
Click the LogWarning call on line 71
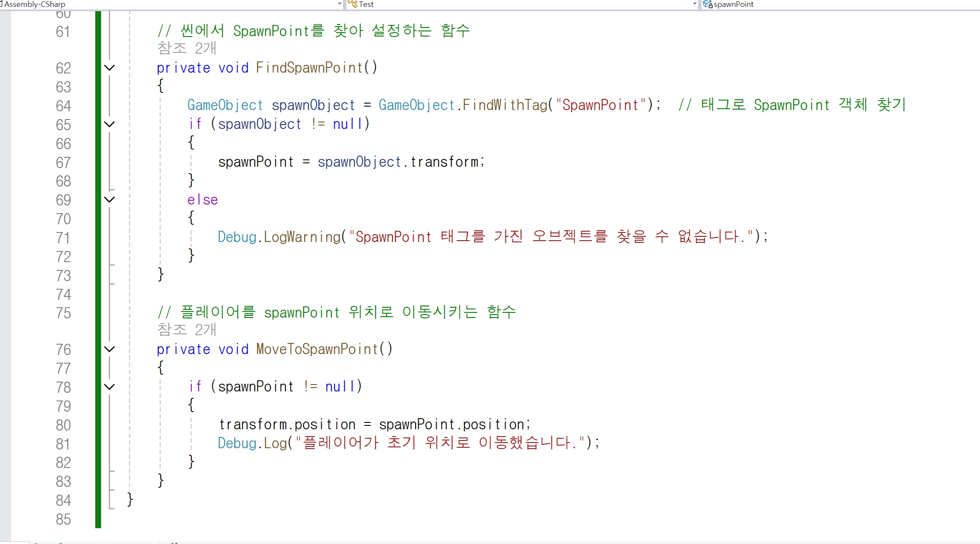click(302, 237)
